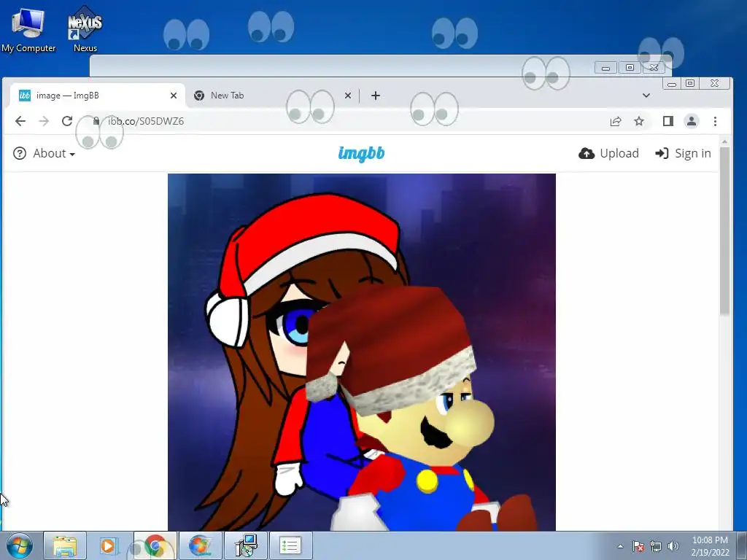Viewport: 747px width, 560px height.
Task: Open the Chrome three-dot menu
Action: click(x=715, y=122)
